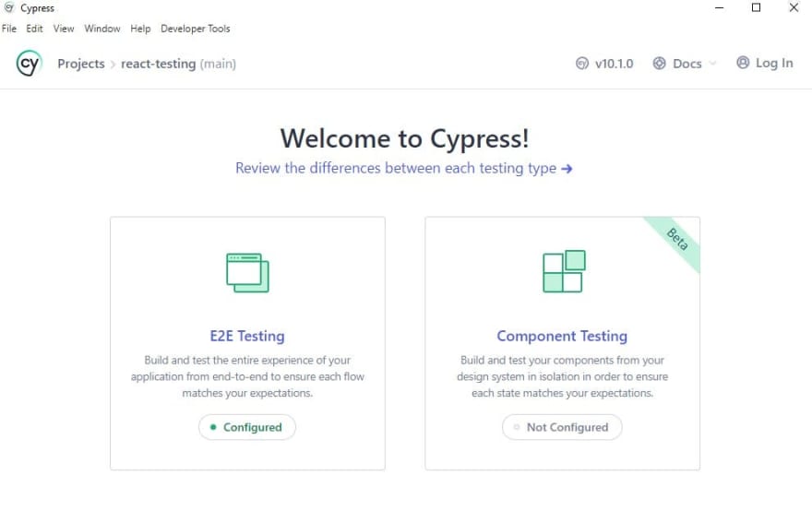This screenshot has height=523, width=812.
Task: Open the v10.1.0 version button
Action: [604, 63]
